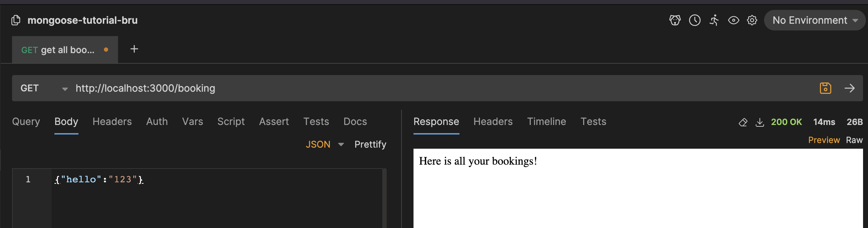Open the Bruno dog icon

point(675,20)
